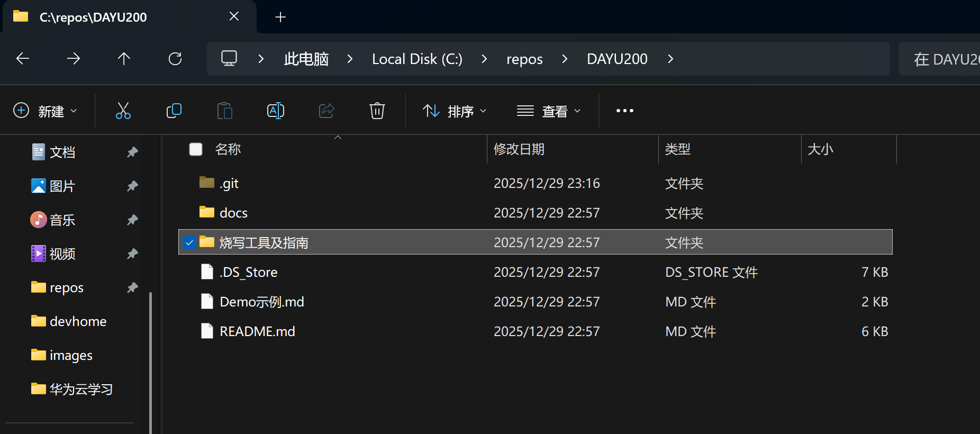Click the Share icon in toolbar
Screen dimensions: 980x434
click(x=326, y=111)
